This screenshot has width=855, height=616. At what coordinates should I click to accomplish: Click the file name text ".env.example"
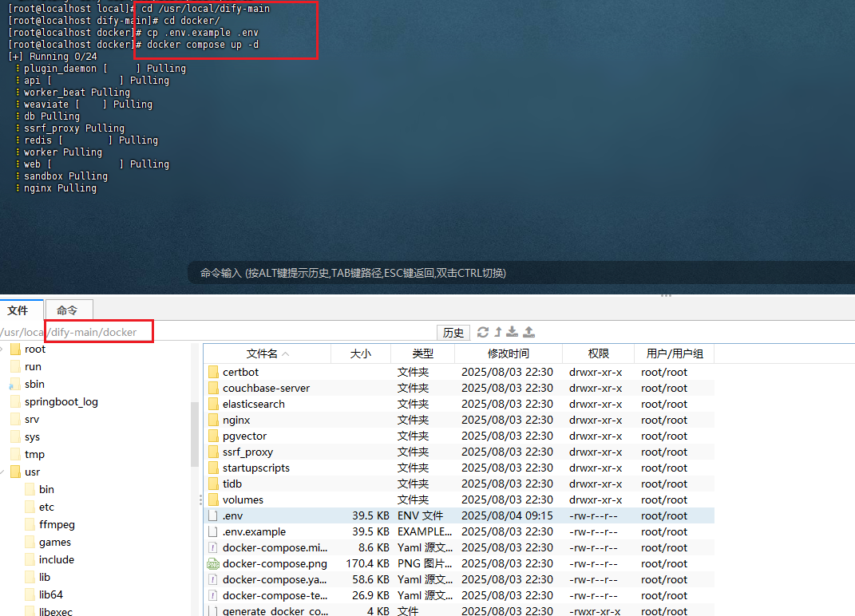pyautogui.click(x=254, y=531)
